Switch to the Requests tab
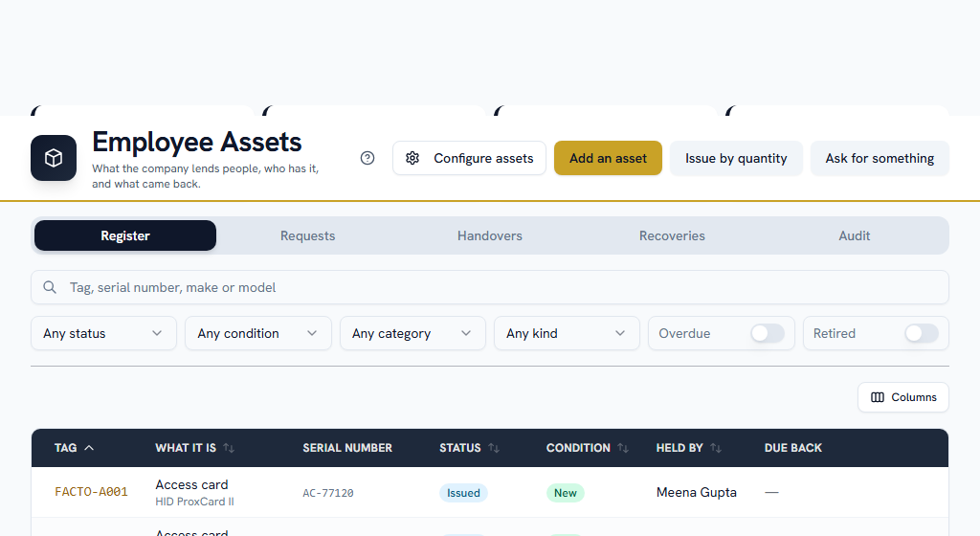This screenshot has height=536, width=980. [x=307, y=235]
